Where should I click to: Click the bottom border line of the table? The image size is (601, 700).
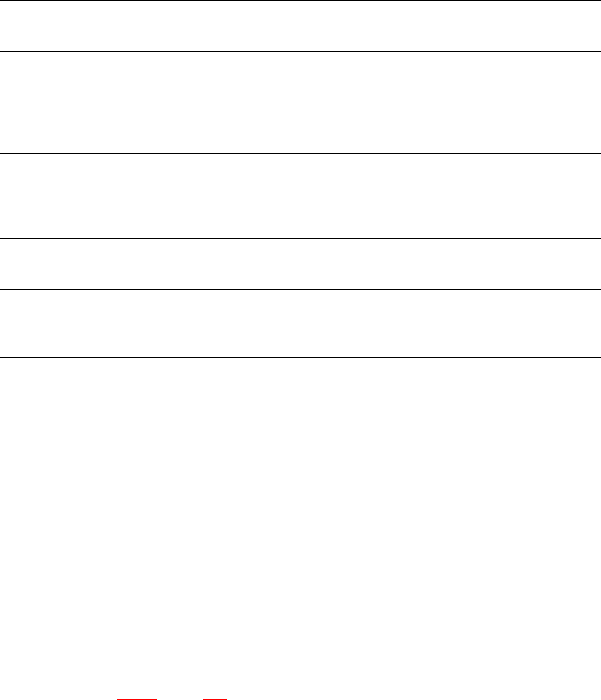[x=300, y=383]
